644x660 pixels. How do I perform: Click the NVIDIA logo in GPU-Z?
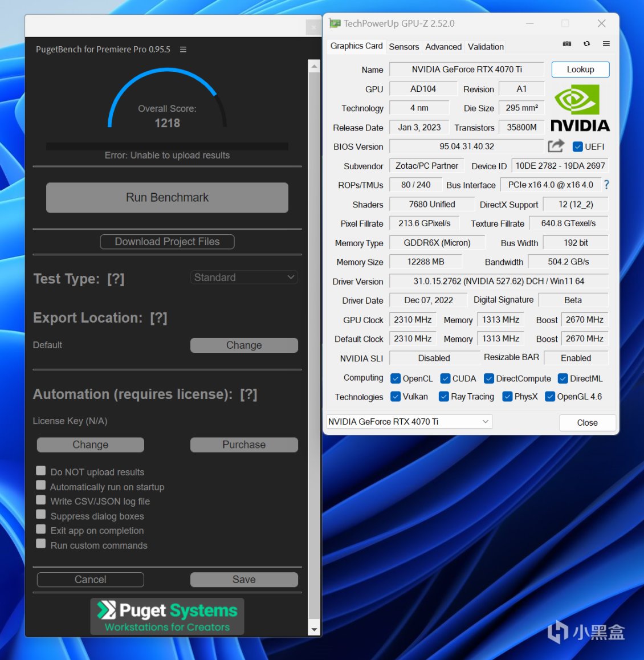coord(580,109)
